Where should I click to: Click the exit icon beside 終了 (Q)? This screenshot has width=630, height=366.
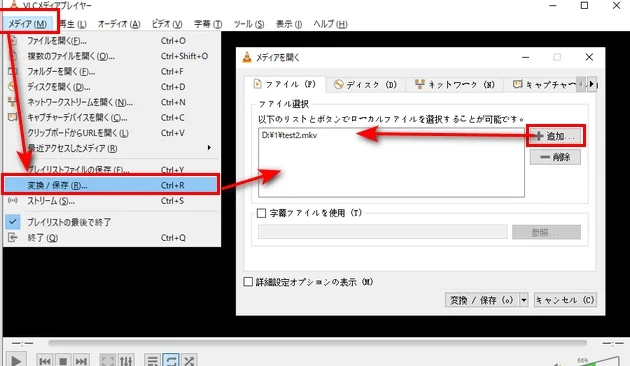[12, 237]
